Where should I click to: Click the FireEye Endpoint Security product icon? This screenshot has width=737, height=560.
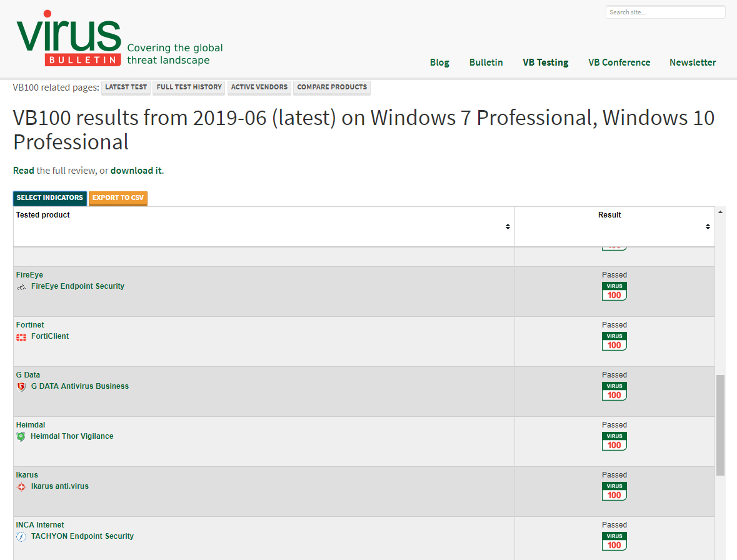[21, 287]
